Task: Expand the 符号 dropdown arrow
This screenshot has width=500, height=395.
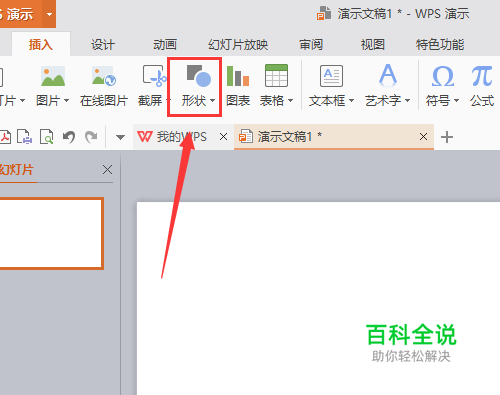Action: [x=456, y=100]
